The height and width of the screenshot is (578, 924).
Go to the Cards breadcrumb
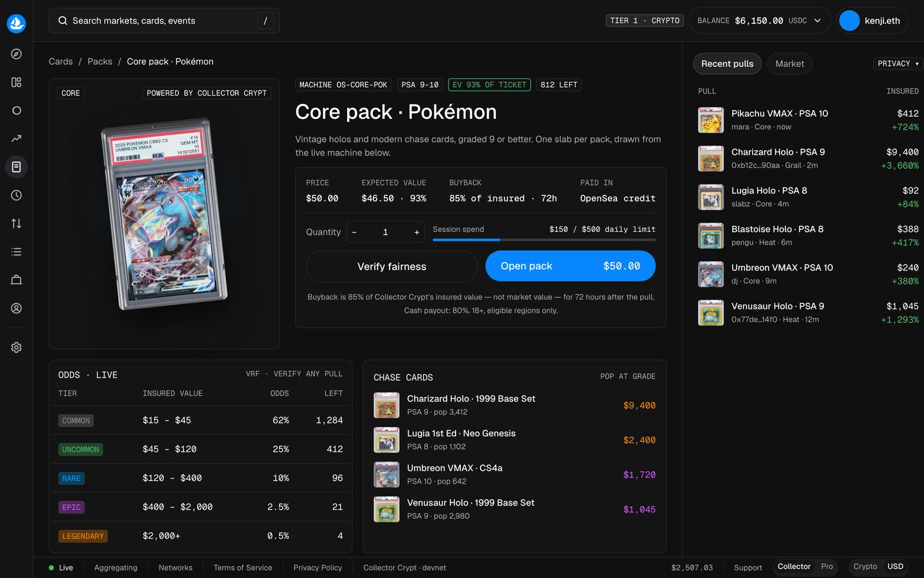point(60,62)
